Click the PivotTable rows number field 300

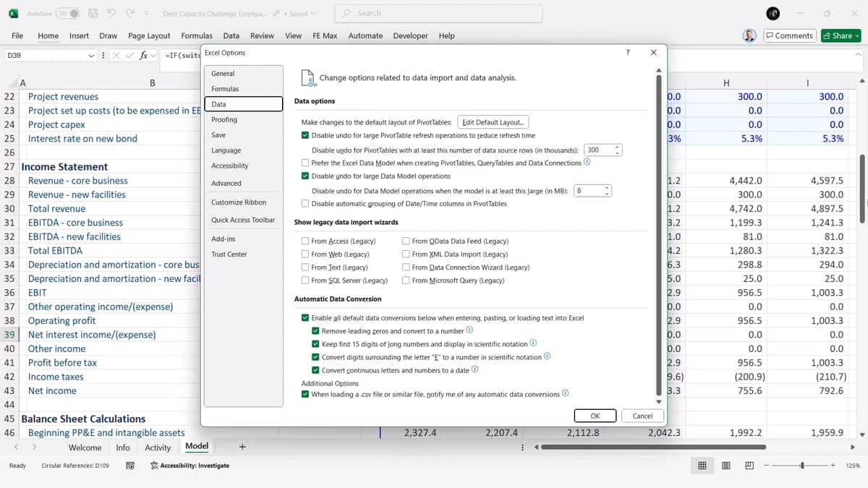tap(598, 150)
